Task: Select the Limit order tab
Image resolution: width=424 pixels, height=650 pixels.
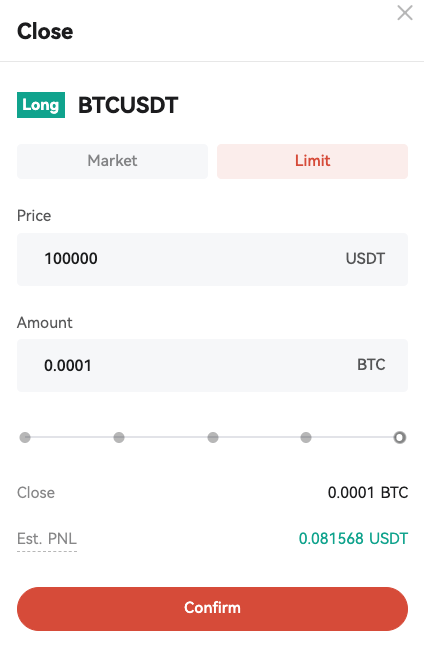Action: point(313,161)
